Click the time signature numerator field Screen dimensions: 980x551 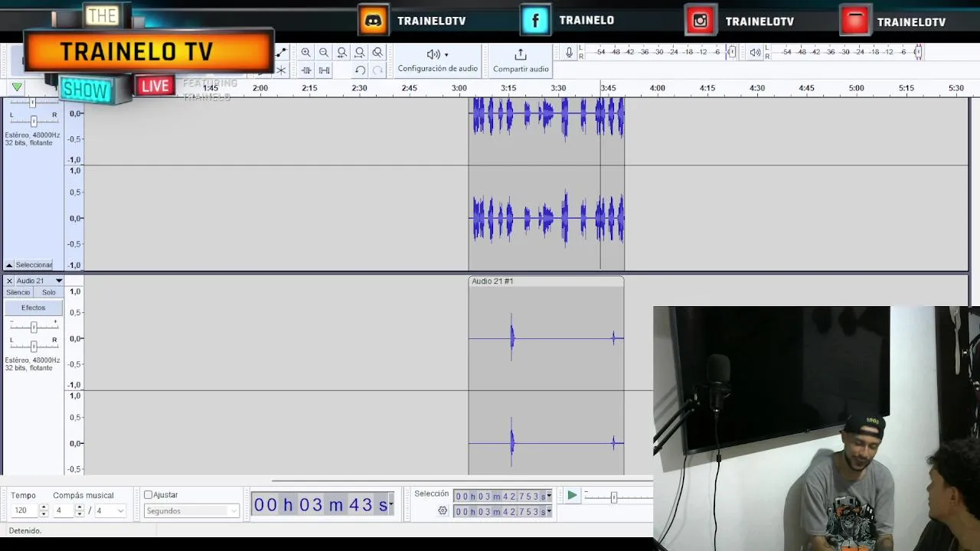pyautogui.click(x=64, y=510)
